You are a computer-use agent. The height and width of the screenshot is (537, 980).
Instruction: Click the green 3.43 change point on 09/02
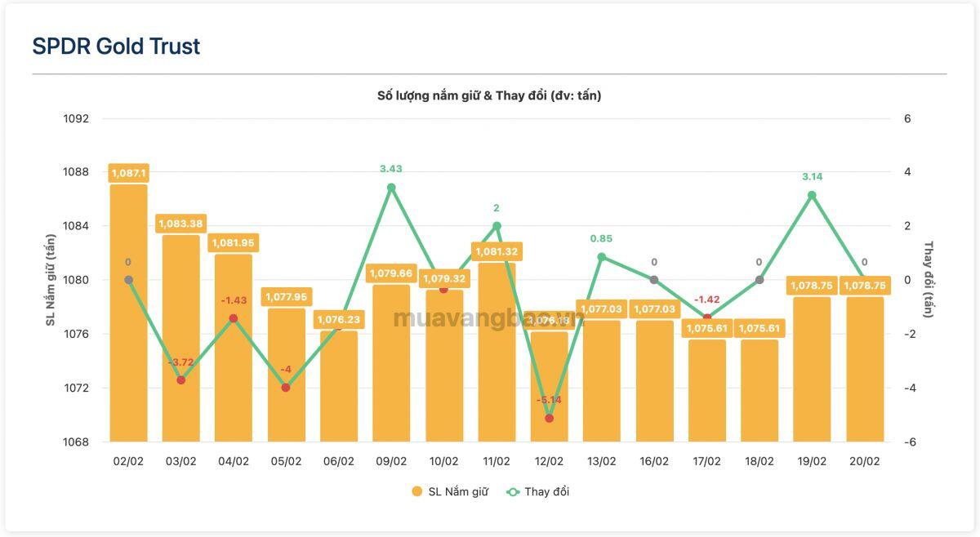[391, 188]
